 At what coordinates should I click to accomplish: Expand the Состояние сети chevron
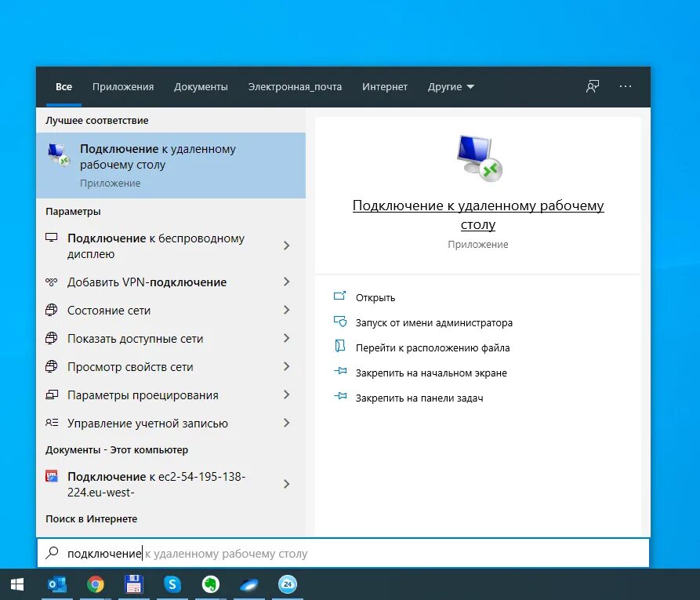tap(287, 310)
